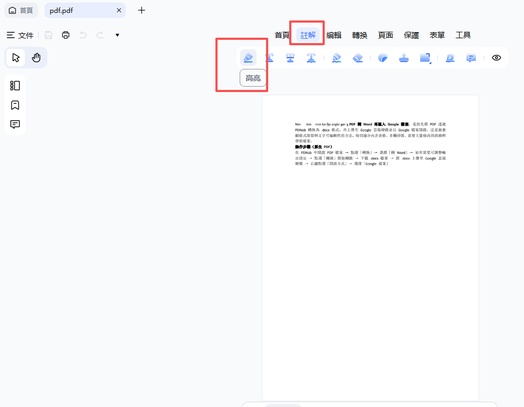Click the Undo arrow
This screenshot has width=524, height=407.
(83, 35)
